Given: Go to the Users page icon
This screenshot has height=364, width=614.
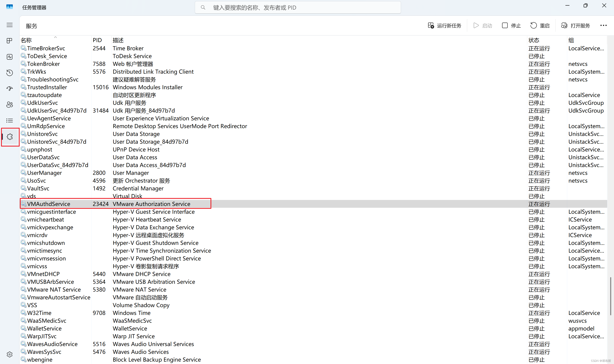Looking at the screenshot, I should point(10,105).
